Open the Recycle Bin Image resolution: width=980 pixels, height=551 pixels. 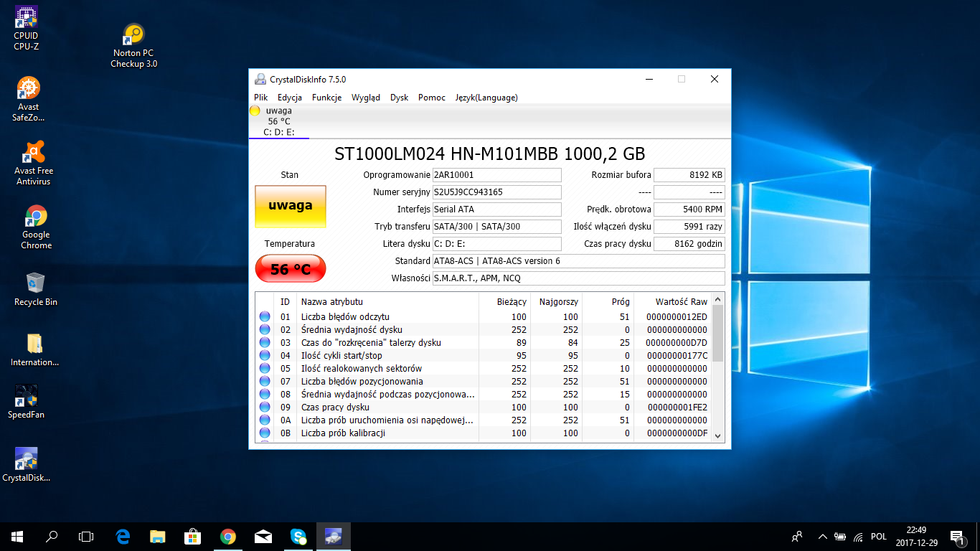36,289
